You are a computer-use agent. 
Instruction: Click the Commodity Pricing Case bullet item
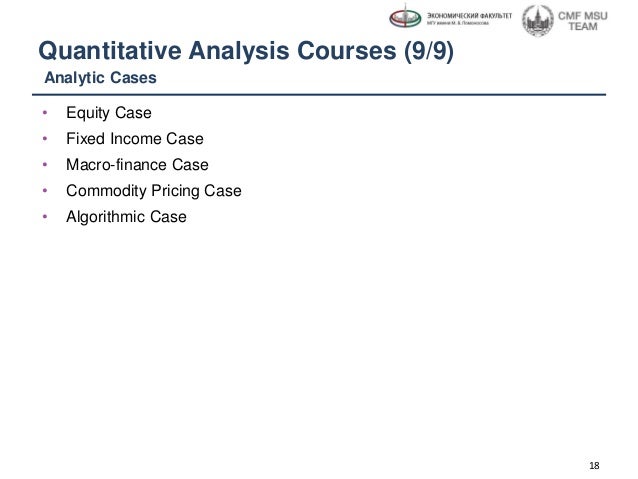pos(154,191)
